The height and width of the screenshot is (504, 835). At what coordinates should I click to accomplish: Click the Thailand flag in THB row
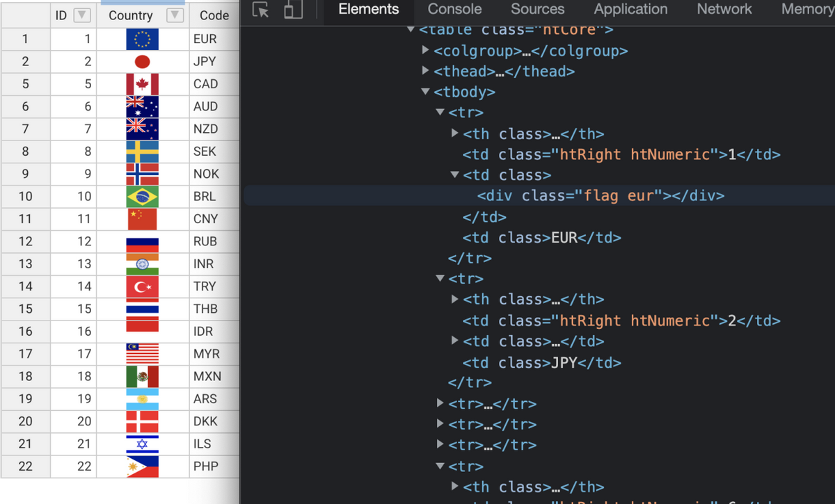142,309
